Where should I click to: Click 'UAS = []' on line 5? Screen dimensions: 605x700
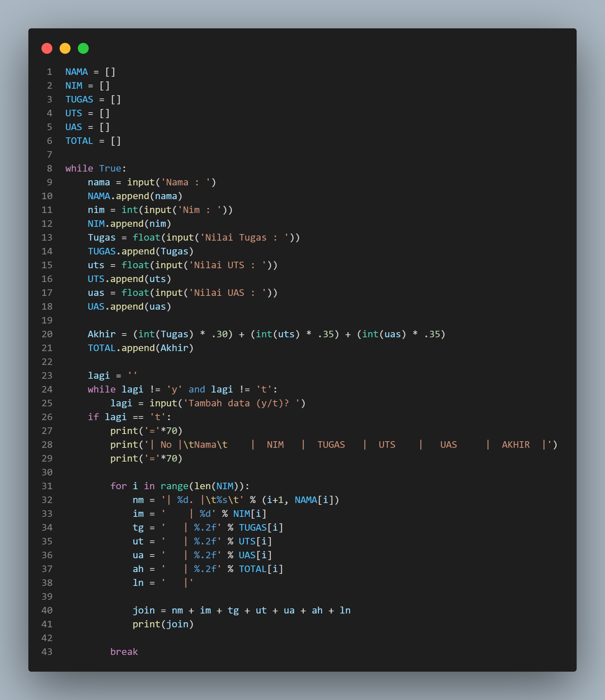[87, 127]
